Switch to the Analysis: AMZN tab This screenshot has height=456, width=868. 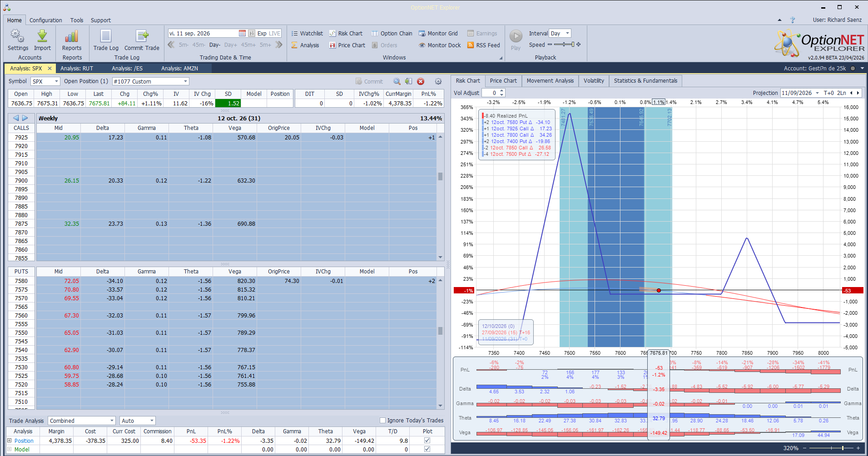180,68
